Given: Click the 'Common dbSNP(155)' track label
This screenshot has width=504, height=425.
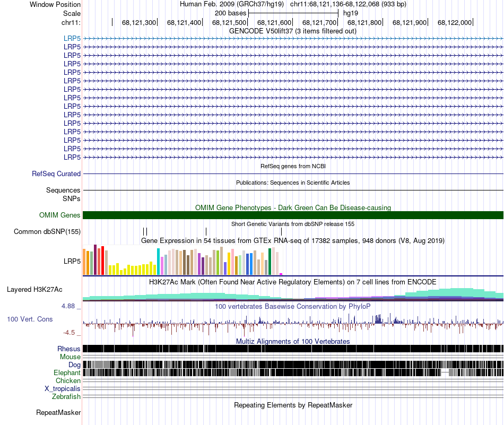Looking at the screenshot, I should [47, 231].
